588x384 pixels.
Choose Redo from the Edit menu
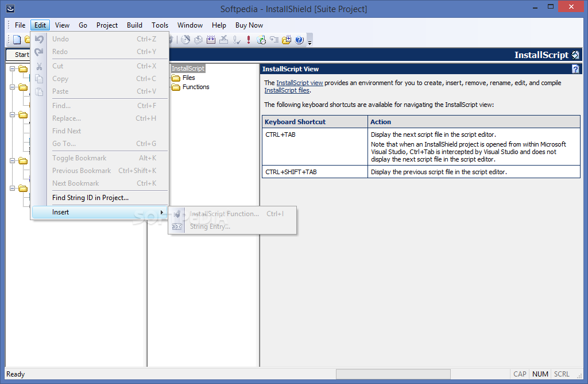[100, 52]
